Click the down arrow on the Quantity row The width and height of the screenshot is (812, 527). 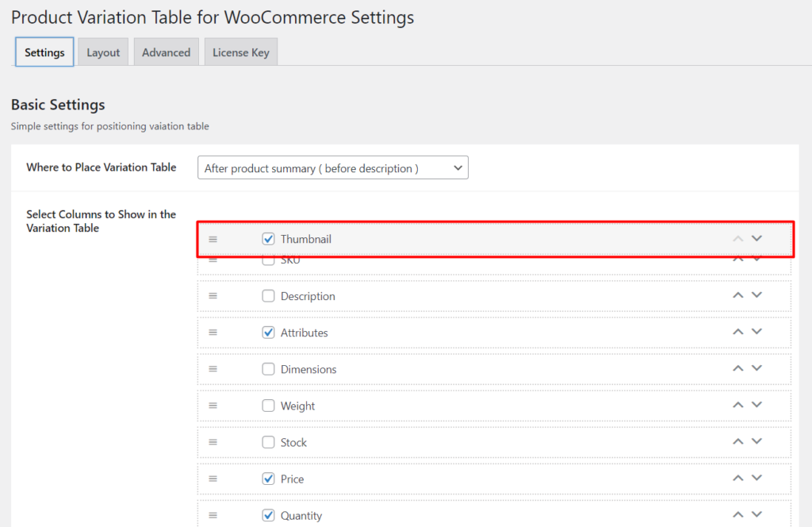pyautogui.click(x=756, y=514)
